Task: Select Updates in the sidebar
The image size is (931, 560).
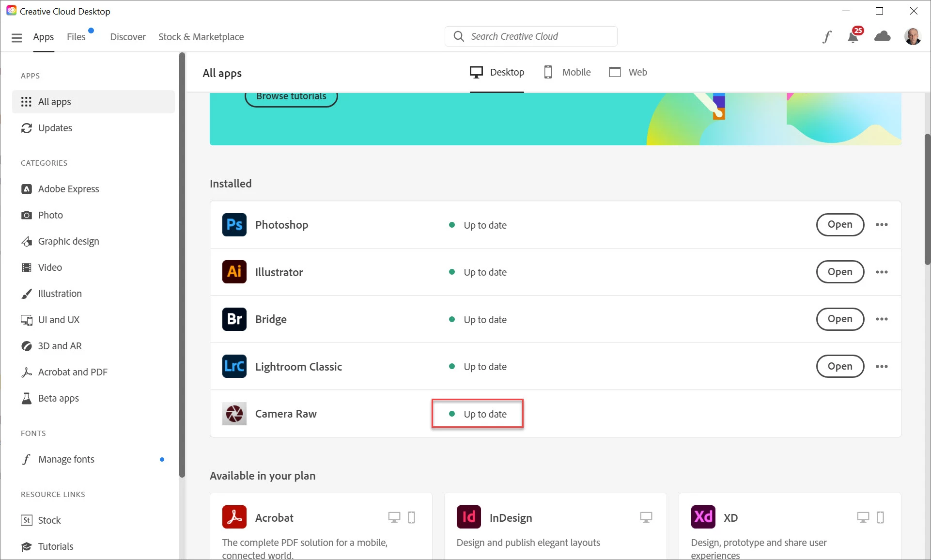Action: pyautogui.click(x=55, y=128)
